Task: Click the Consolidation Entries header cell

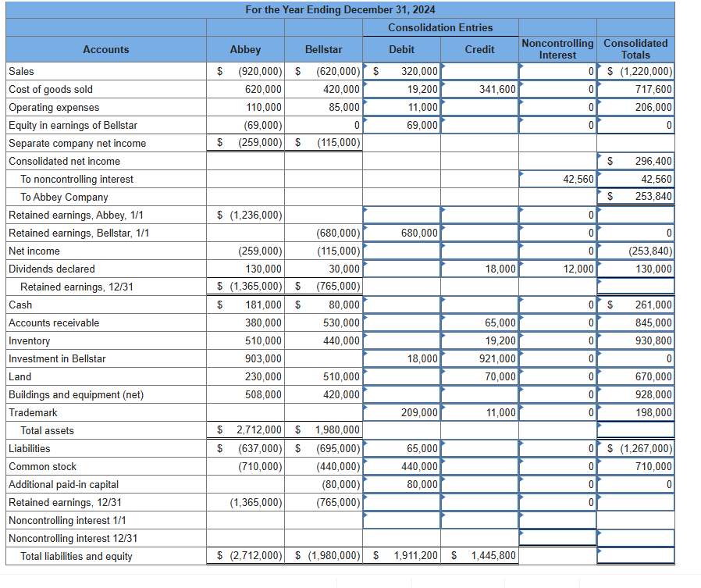Action: pyautogui.click(x=439, y=28)
